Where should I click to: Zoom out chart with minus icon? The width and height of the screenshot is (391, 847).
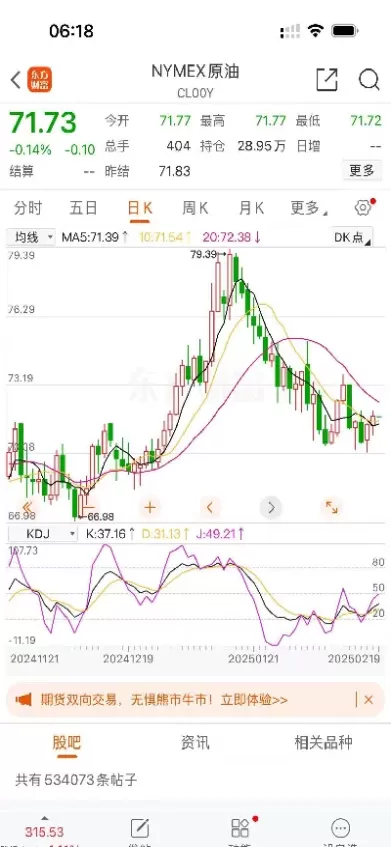click(89, 507)
